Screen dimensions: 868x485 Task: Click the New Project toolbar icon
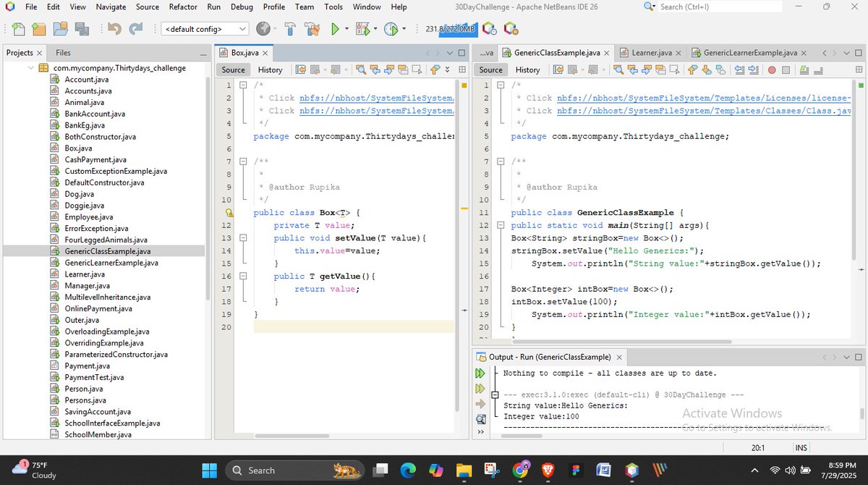(39, 29)
